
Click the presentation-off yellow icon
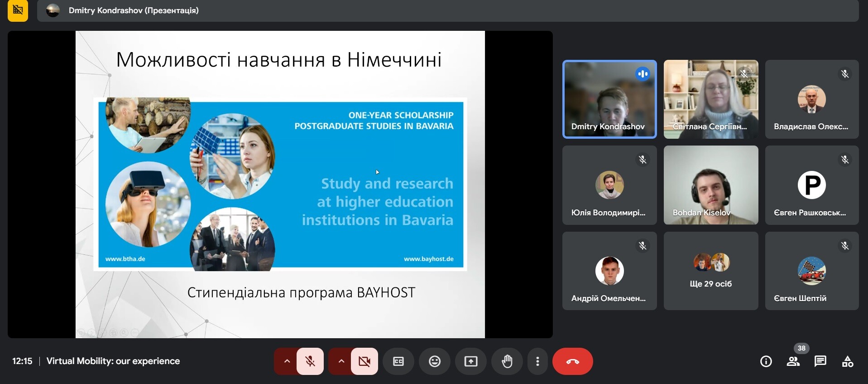coord(18,10)
